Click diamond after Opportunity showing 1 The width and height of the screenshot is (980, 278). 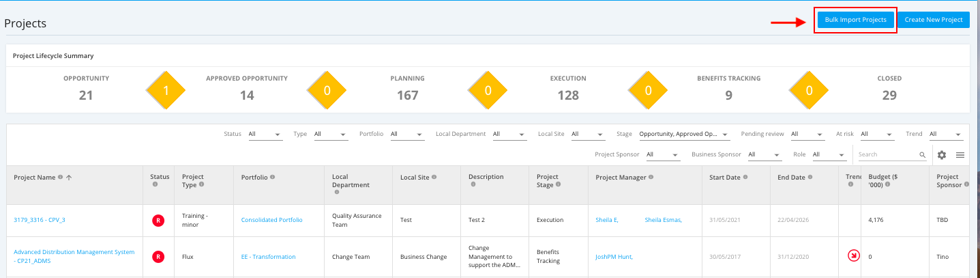coord(166,90)
